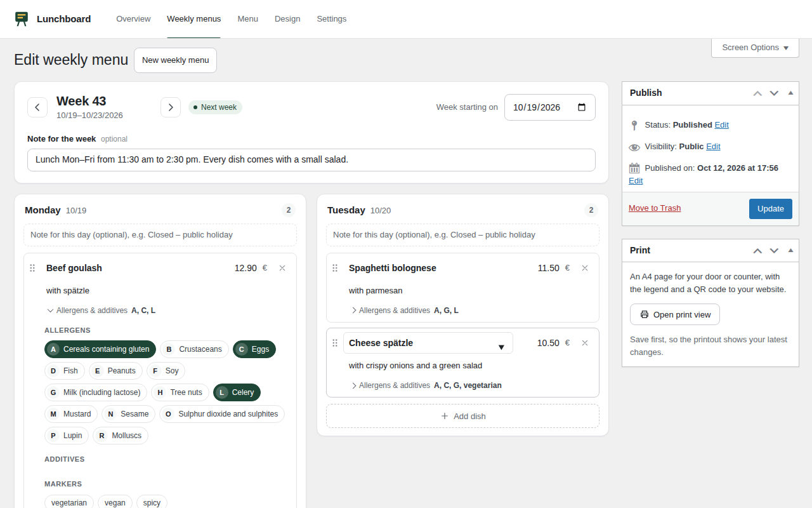
Task: Open Cheese spätzle dish name dropdown arrow
Action: [501, 347]
